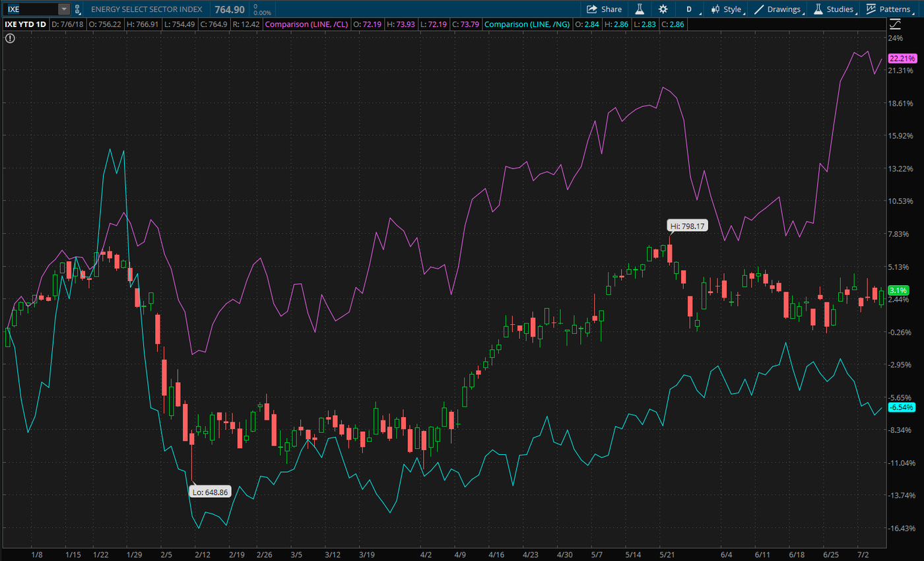The height and width of the screenshot is (561, 924).
Task: Click the symbol link chain icon
Action: 78,9
